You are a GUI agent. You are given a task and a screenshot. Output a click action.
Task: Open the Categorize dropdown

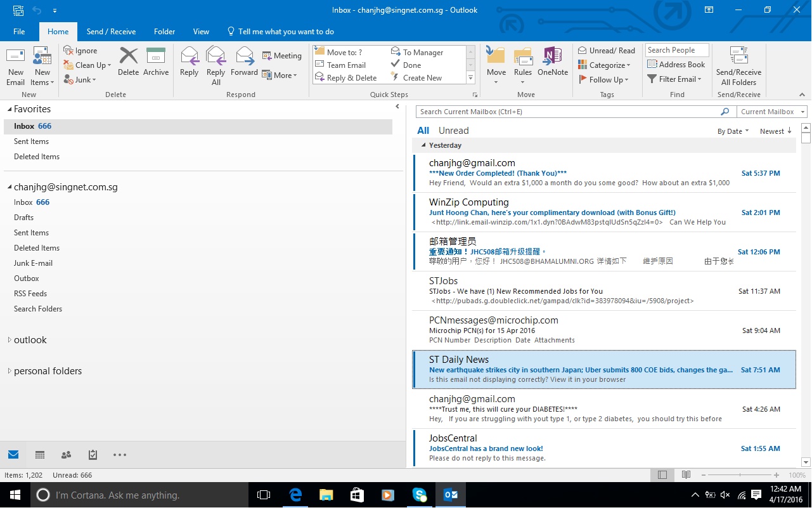pyautogui.click(x=604, y=65)
